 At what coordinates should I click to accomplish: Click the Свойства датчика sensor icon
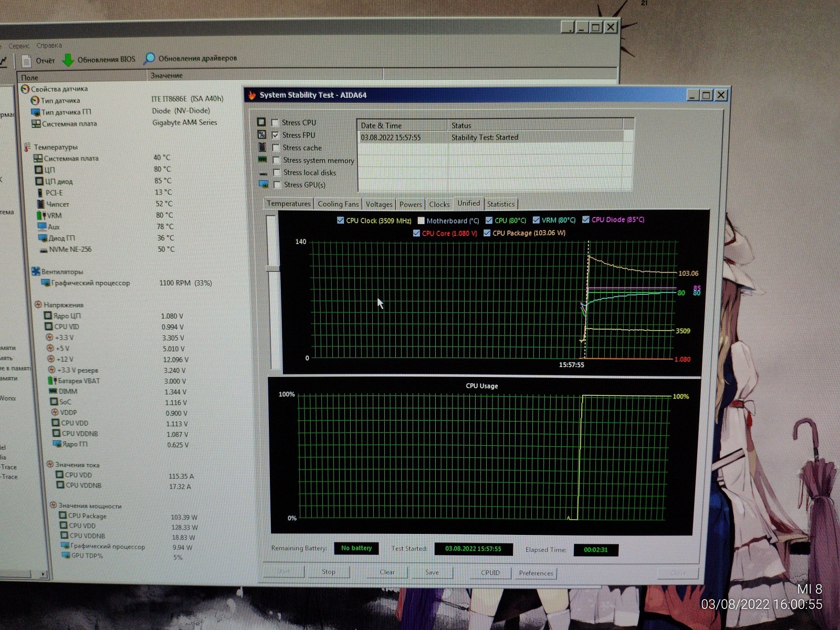click(x=25, y=89)
